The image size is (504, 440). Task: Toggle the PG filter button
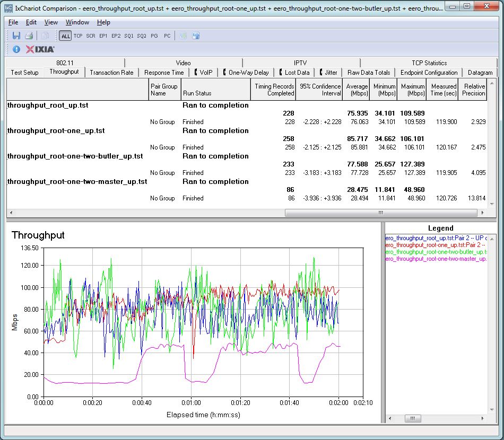[x=154, y=36]
